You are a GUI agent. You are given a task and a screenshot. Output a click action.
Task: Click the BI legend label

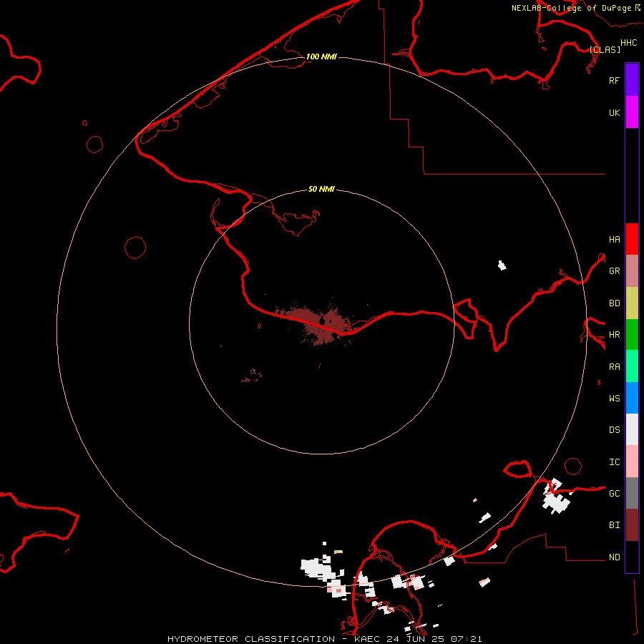point(614,525)
